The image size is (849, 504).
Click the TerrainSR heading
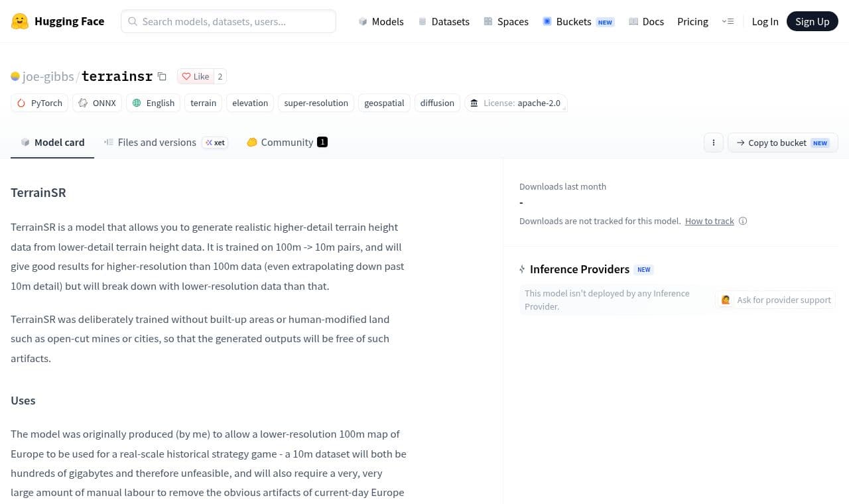[38, 193]
